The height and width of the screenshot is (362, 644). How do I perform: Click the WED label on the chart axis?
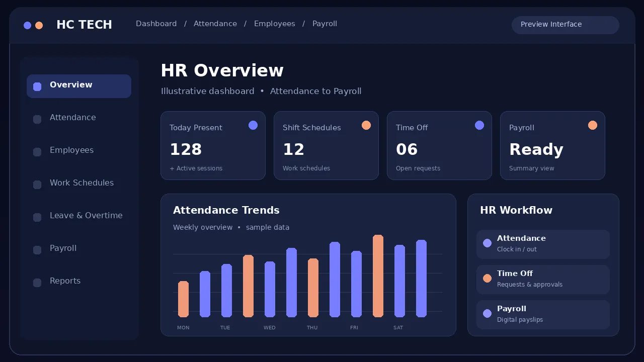[270, 328]
